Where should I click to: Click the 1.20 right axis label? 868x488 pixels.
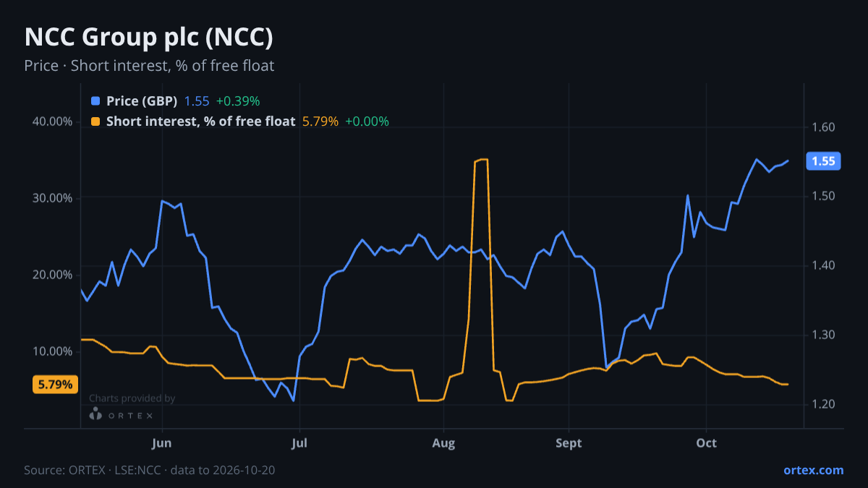coord(824,403)
